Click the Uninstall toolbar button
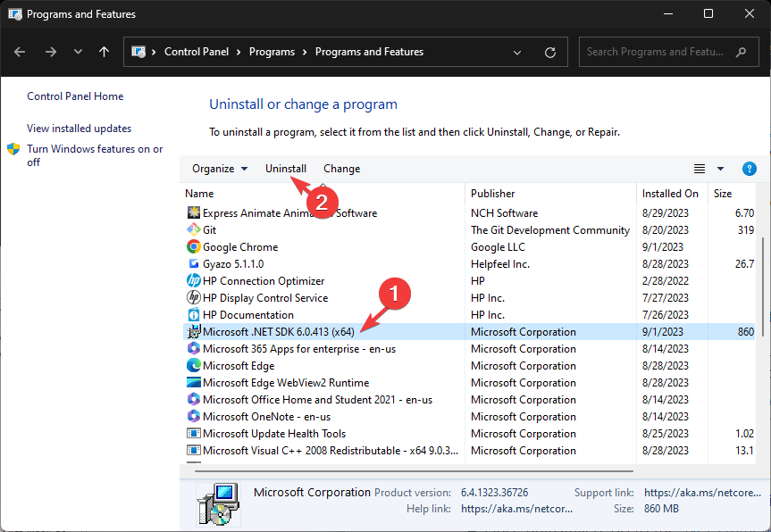Image resolution: width=771 pixels, height=532 pixels. 286,169
